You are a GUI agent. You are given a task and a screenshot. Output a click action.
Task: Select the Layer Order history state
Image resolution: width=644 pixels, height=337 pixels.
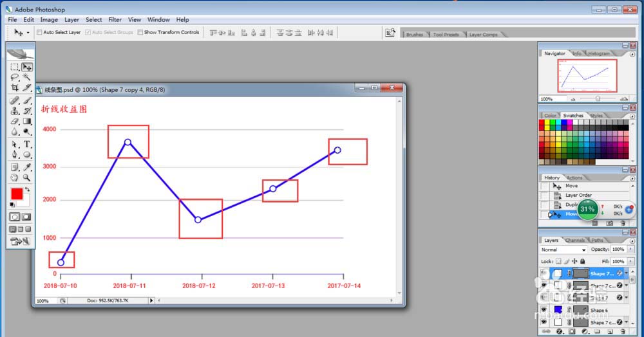point(586,196)
